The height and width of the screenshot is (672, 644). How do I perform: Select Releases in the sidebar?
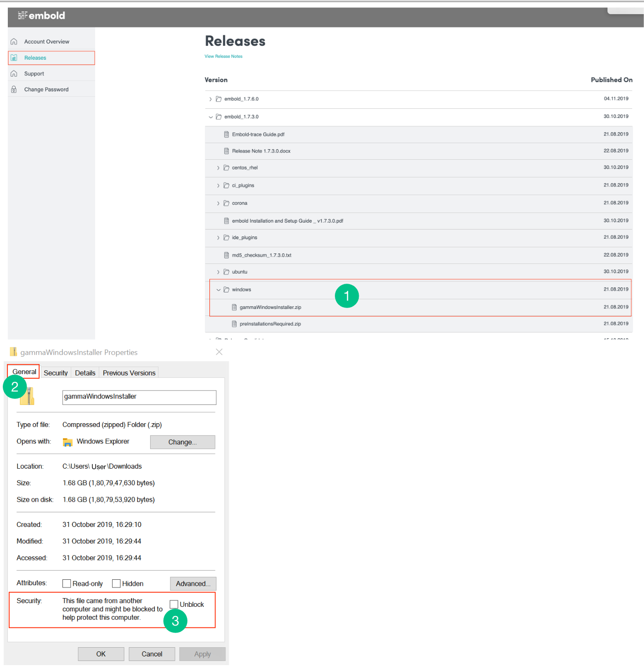click(51, 58)
